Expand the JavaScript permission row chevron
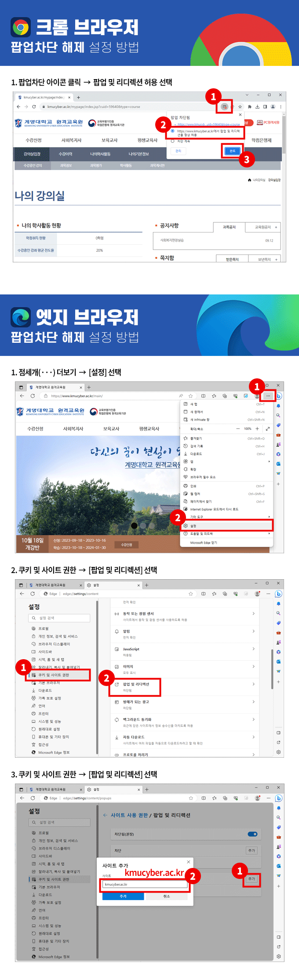Image resolution: width=299 pixels, height=980 pixels. 254,649
